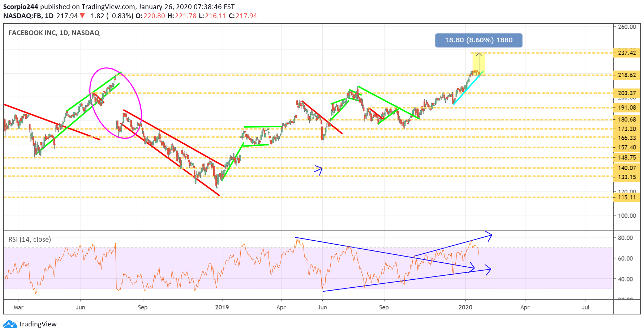
Task: Click the high price value 221.78
Action: [x=186, y=16]
